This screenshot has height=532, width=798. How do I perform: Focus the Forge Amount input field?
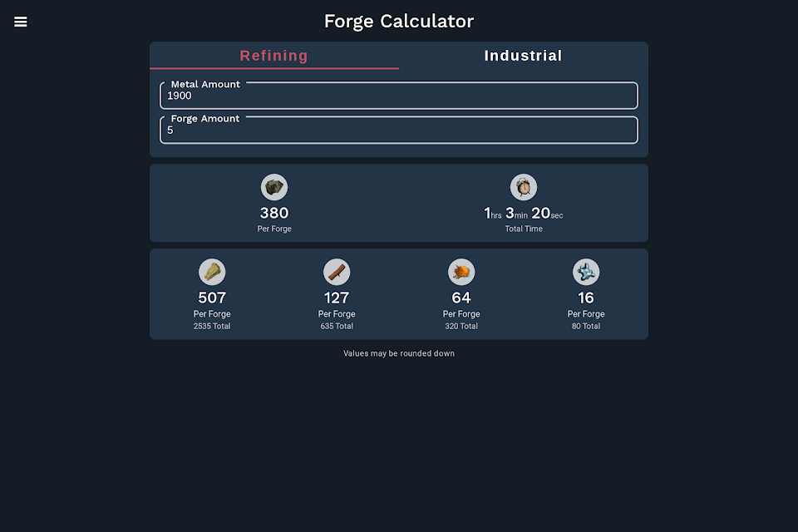[x=399, y=130]
